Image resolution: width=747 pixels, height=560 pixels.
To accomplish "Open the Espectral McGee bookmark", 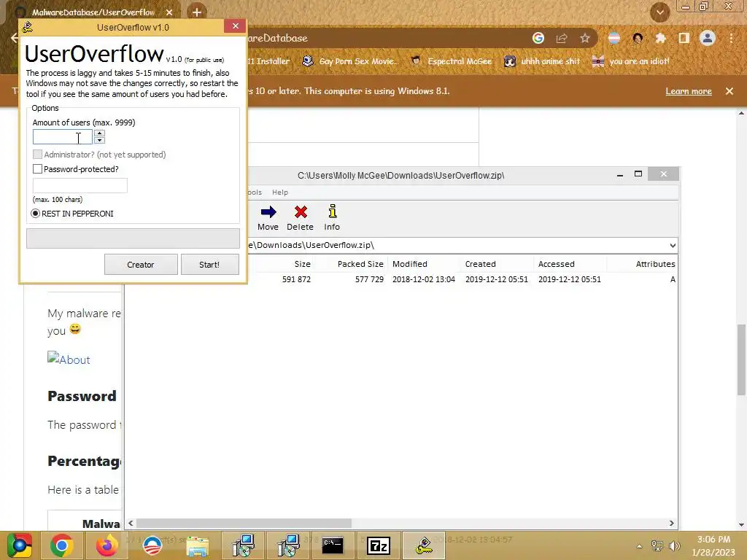I will pyautogui.click(x=451, y=61).
